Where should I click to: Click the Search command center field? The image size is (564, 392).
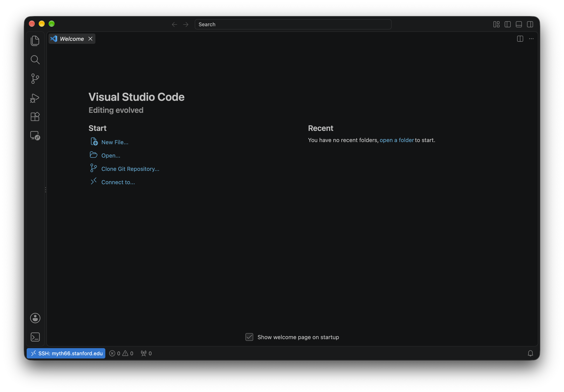click(x=293, y=24)
